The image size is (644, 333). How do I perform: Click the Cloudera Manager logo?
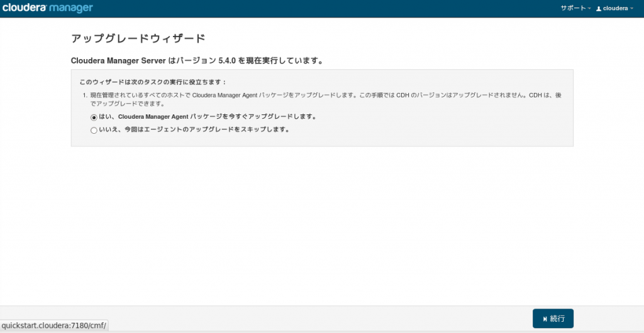point(48,8)
